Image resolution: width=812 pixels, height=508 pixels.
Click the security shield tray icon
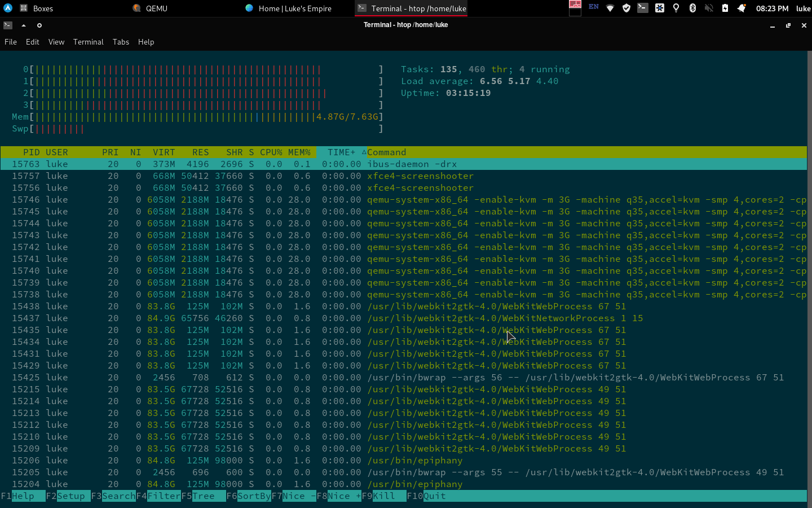point(626,8)
